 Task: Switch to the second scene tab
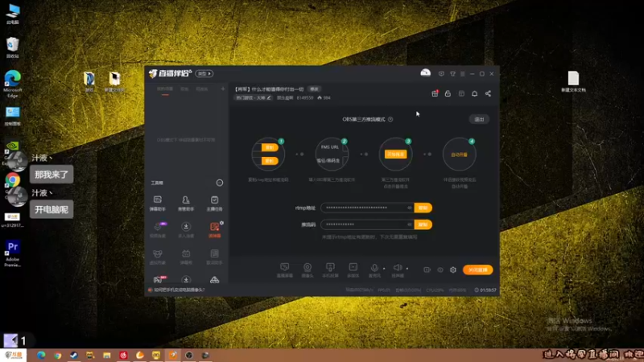(185, 89)
